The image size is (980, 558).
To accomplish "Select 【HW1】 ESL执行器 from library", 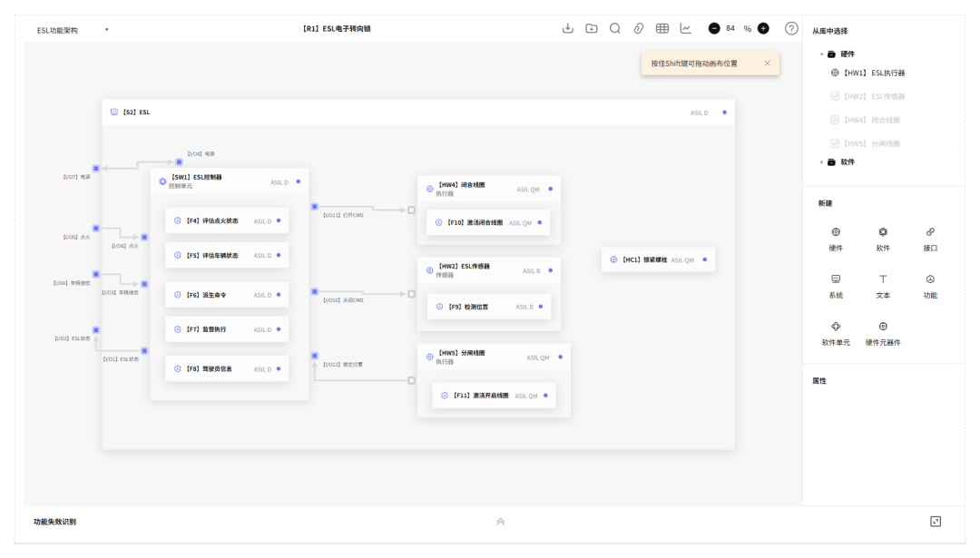I will (x=869, y=73).
